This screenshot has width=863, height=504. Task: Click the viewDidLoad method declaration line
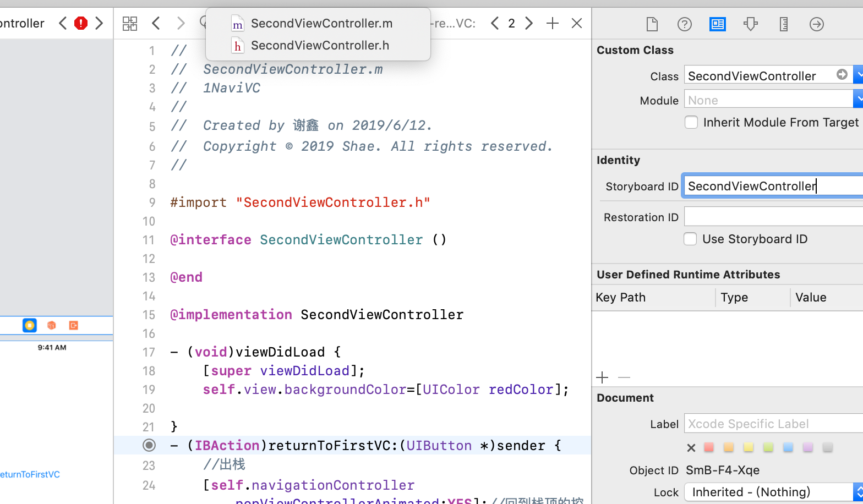click(x=255, y=352)
